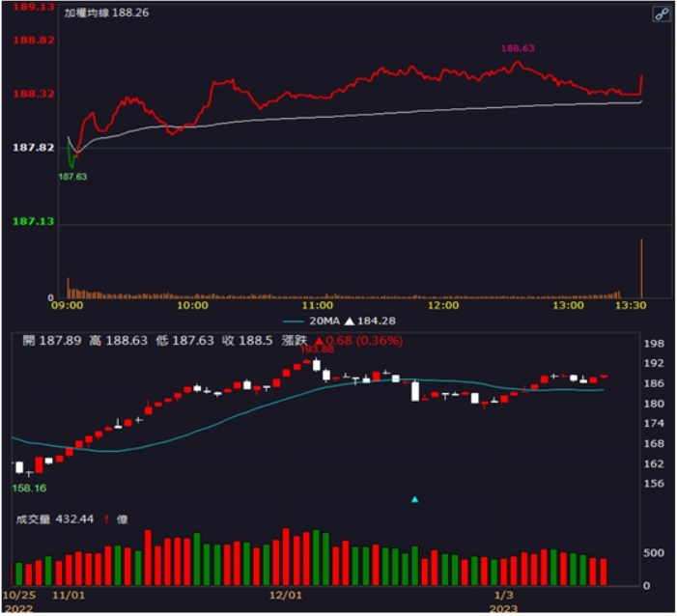Click the 12/01 date axis label

[286, 596]
